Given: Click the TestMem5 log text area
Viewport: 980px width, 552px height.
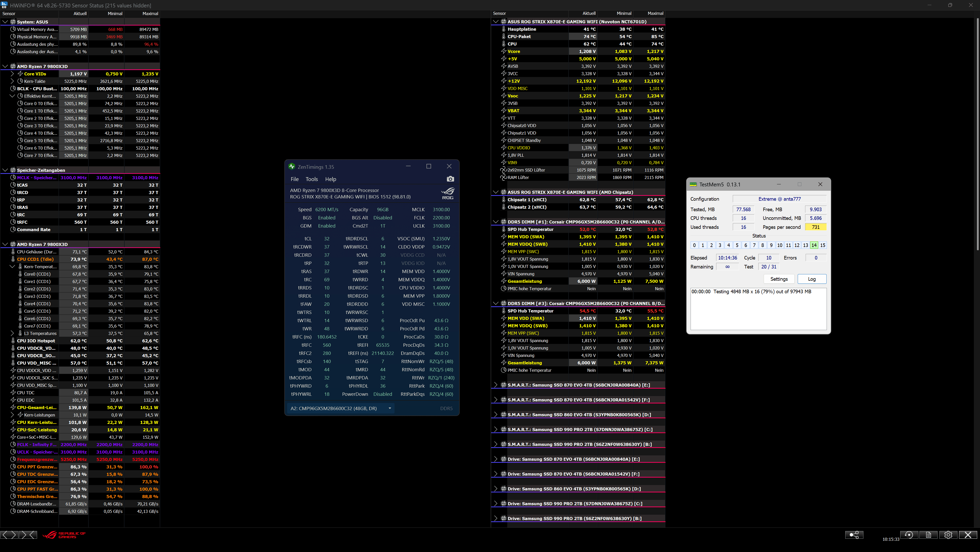Looking at the screenshot, I should 759,309.
